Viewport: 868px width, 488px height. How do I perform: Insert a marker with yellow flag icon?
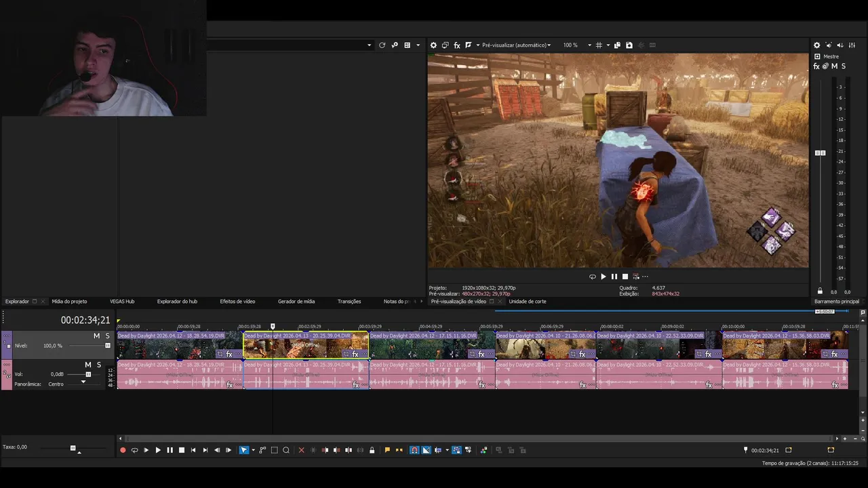click(x=387, y=450)
